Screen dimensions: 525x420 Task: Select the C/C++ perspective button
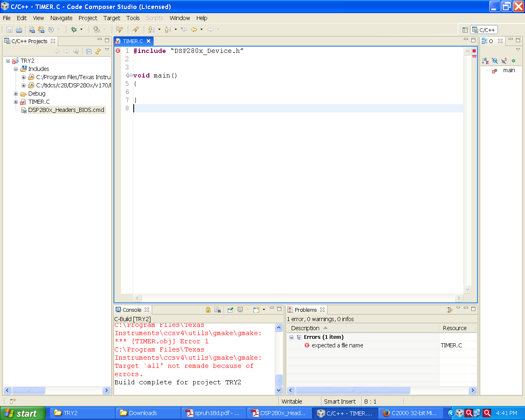coord(484,30)
